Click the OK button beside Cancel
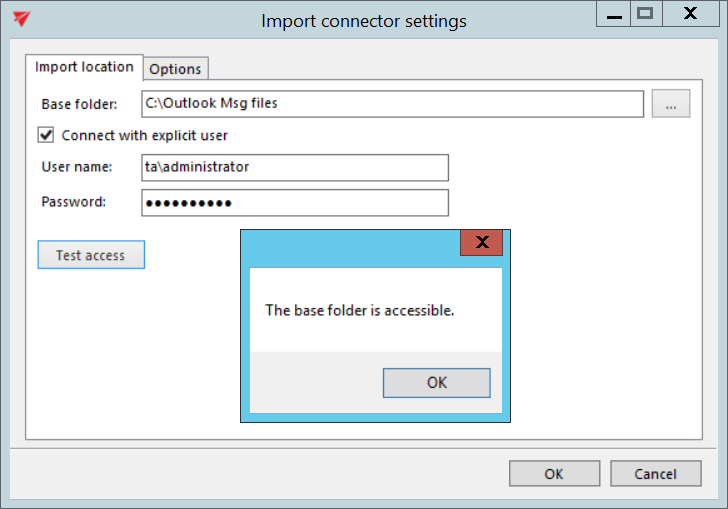Image resolution: width=728 pixels, height=509 pixels. coord(554,474)
